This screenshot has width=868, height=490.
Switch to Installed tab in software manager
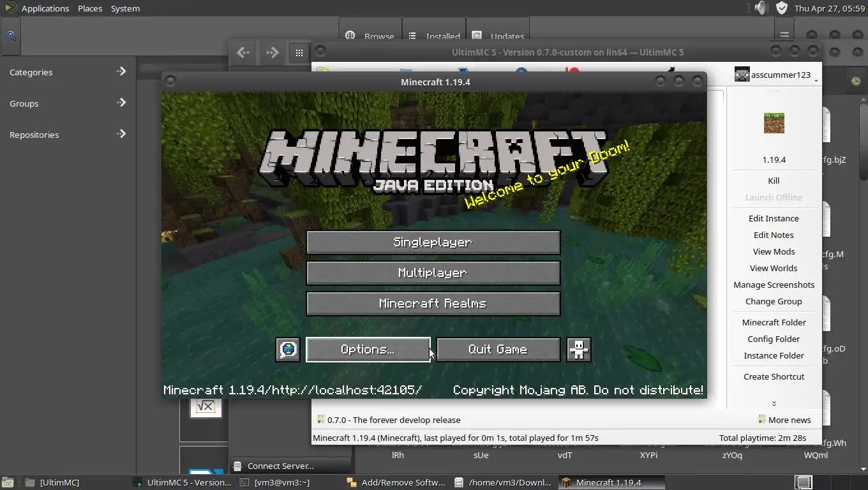pyautogui.click(x=435, y=36)
